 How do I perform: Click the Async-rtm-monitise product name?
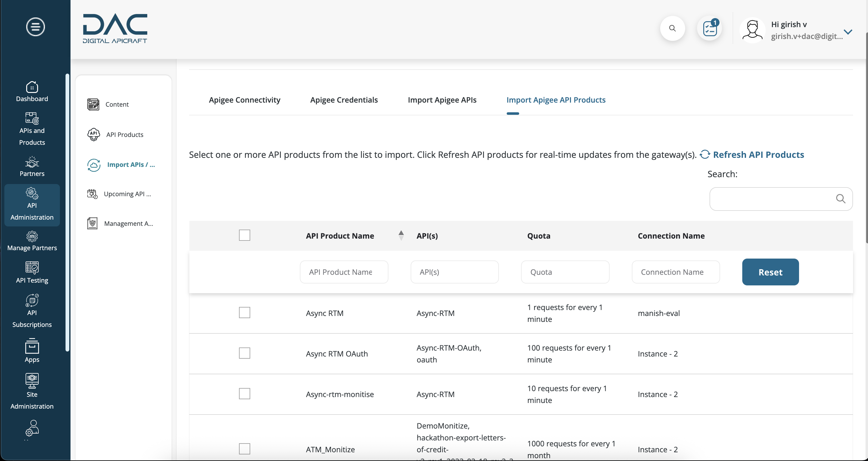click(x=340, y=394)
